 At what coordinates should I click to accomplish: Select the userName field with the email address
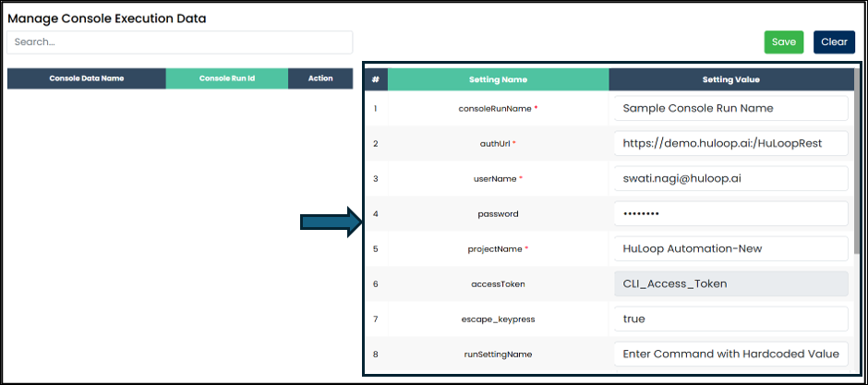pos(729,178)
